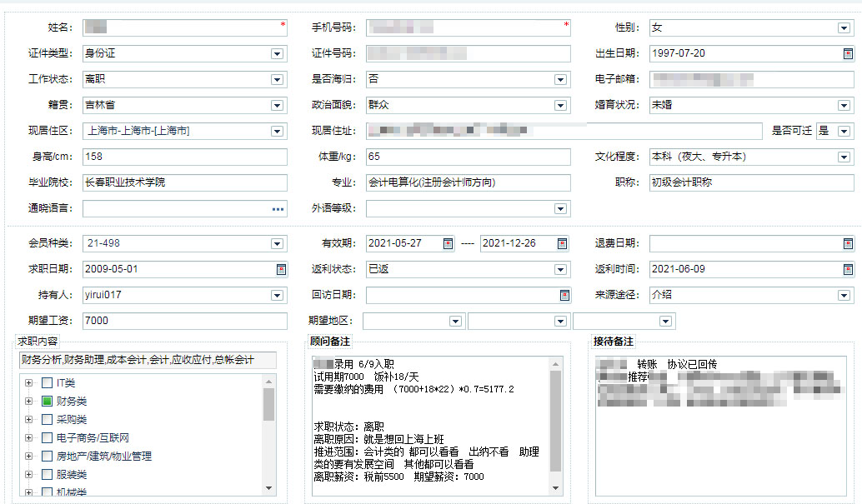Screen dimensions: 862x504
Task: Open the 政治面貌 dropdown
Action: [x=560, y=106]
